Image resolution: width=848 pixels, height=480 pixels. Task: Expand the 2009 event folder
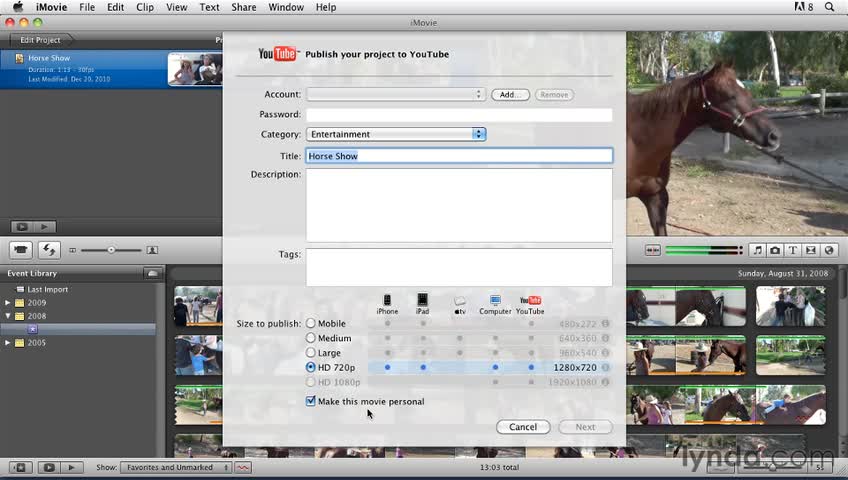tap(8, 303)
